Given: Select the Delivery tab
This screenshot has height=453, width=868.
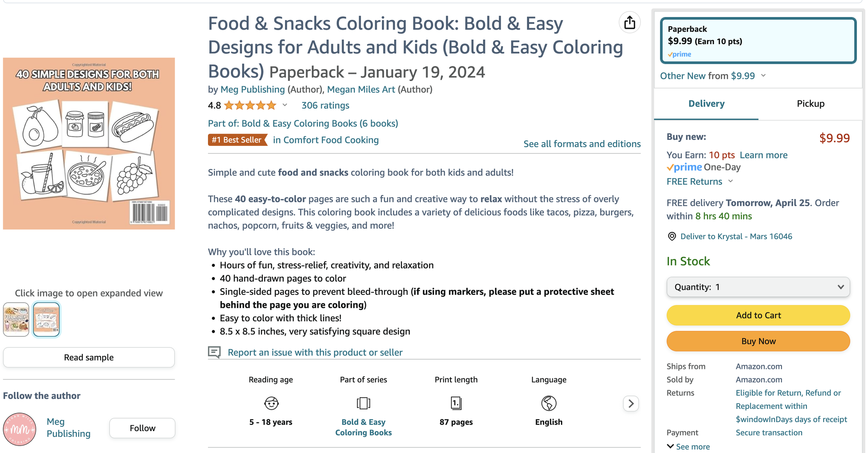Looking at the screenshot, I should pos(706,103).
